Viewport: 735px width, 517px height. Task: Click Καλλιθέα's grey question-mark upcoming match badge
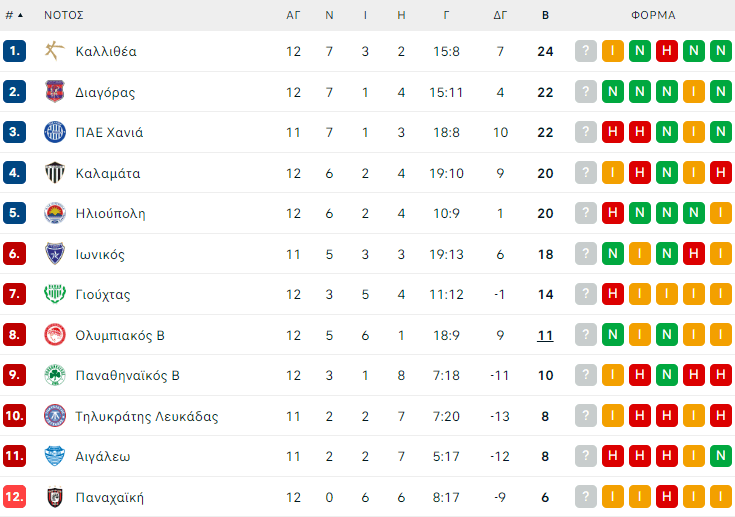pos(586,52)
